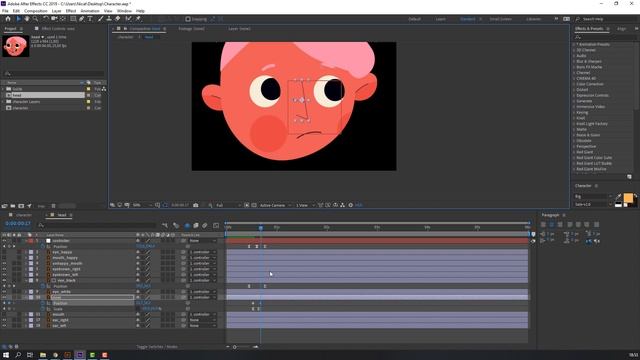Toggle visibility of the controller layer
The image size is (640, 360).
click(x=4, y=241)
